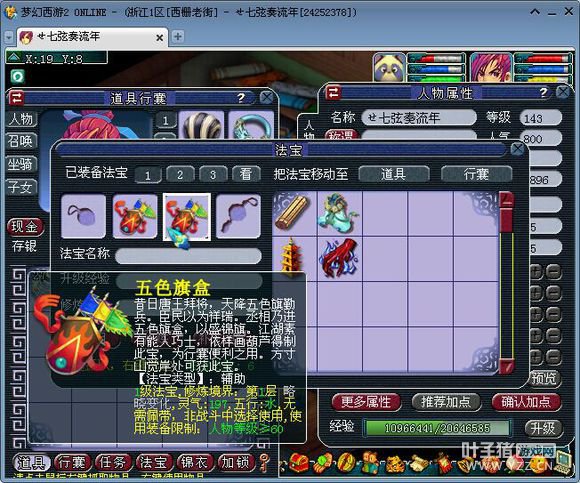
Task: Toggle the red swap icon on 人物属性 window
Action: [333, 92]
